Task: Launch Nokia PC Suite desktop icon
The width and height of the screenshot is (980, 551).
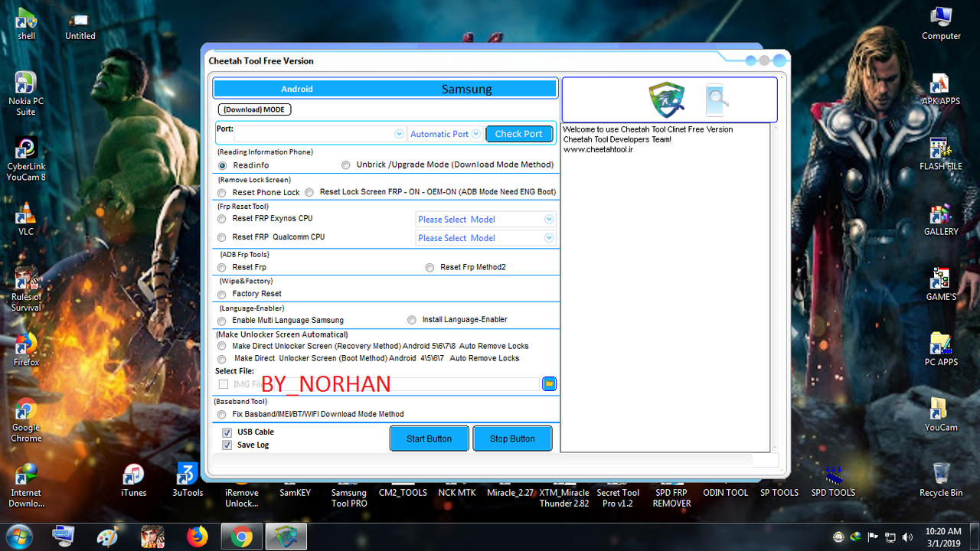Action: point(26,93)
